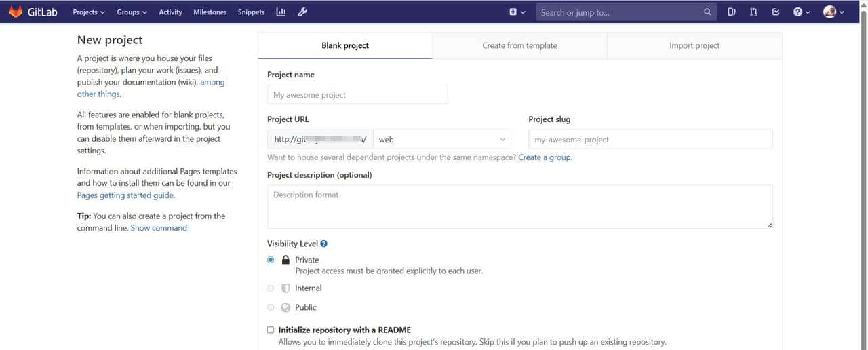This screenshot has width=868, height=350.
Task: Click the Project description (optional) label
Action: pyautogui.click(x=319, y=175)
